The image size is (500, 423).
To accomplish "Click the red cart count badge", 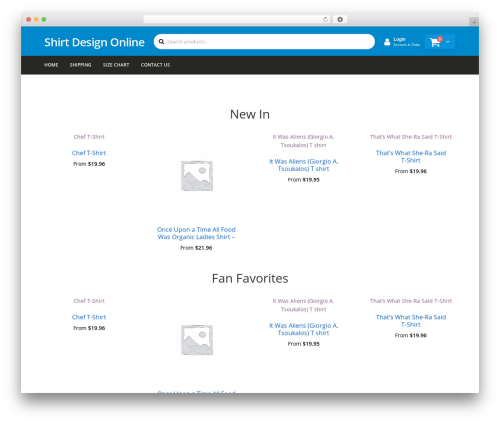I will [x=440, y=39].
